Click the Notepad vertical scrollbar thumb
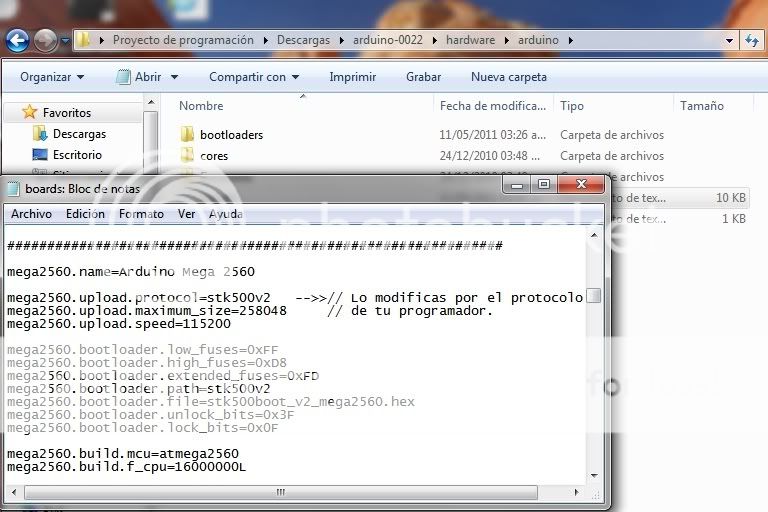This screenshot has width=768, height=512. pos(594,295)
